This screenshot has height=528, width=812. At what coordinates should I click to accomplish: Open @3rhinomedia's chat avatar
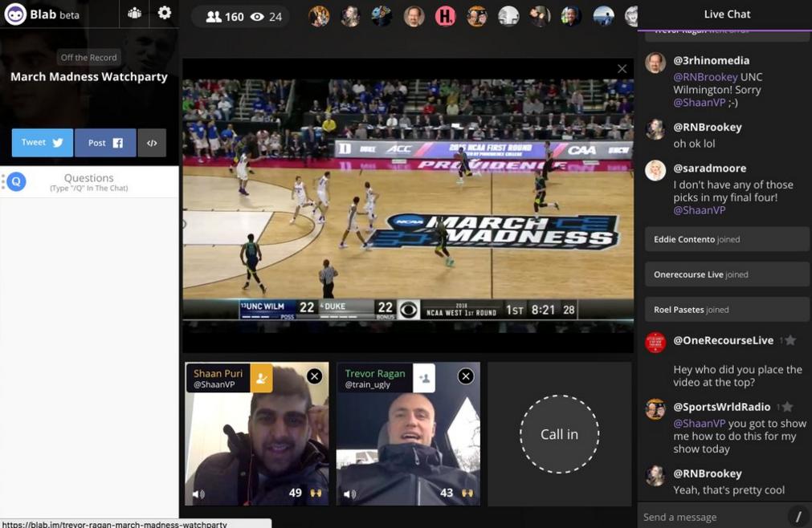[655, 63]
